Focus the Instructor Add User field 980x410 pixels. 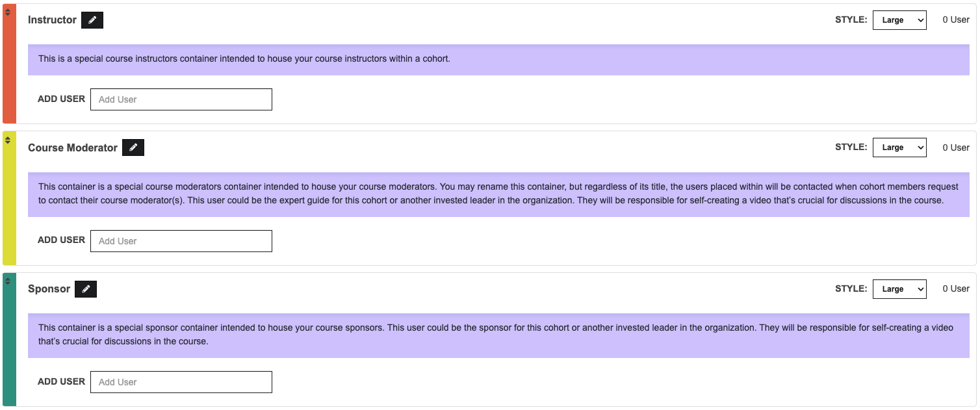point(181,99)
